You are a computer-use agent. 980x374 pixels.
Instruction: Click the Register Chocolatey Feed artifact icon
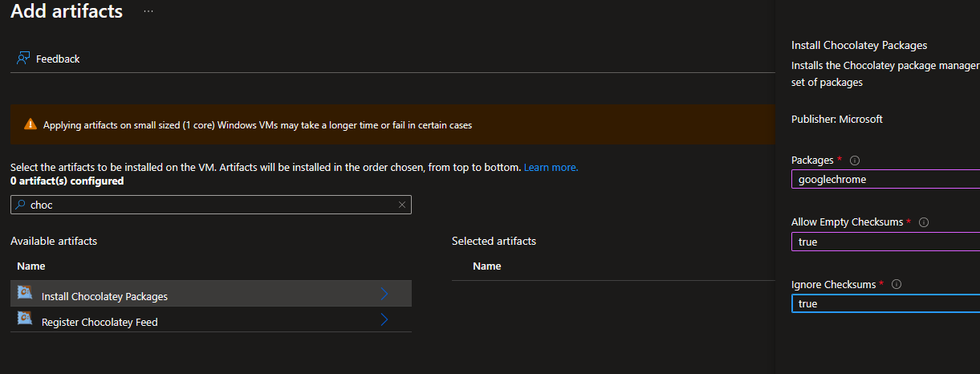coord(25,319)
